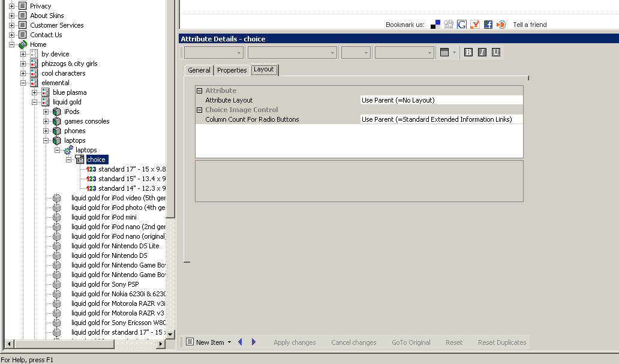Select the Attribute Layout value field
This screenshot has height=364, width=619.
(x=441, y=100)
